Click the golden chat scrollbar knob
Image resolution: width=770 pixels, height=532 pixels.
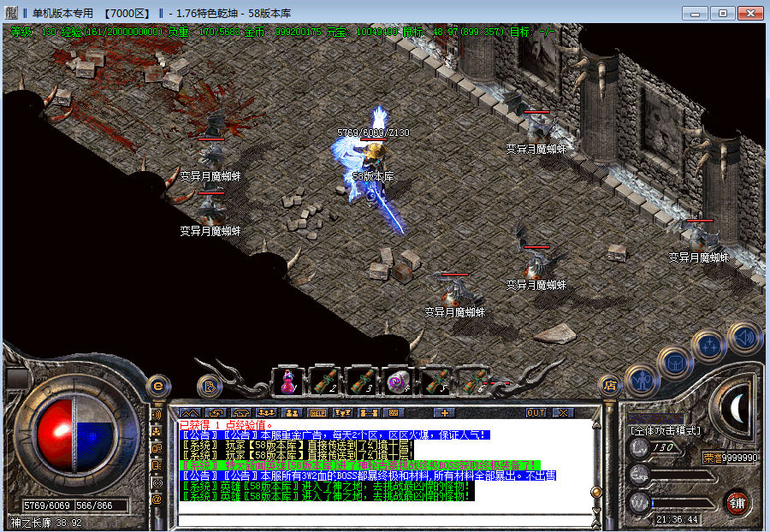(596, 492)
